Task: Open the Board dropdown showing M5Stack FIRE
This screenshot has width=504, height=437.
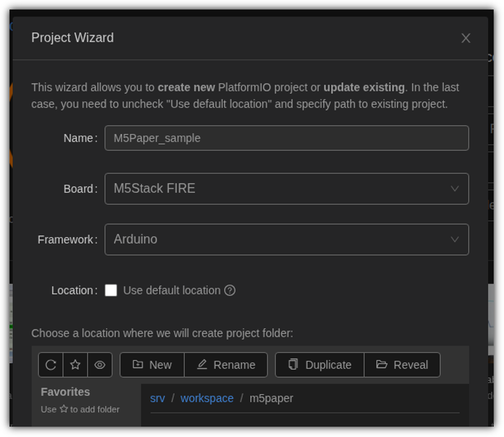Action: point(287,188)
